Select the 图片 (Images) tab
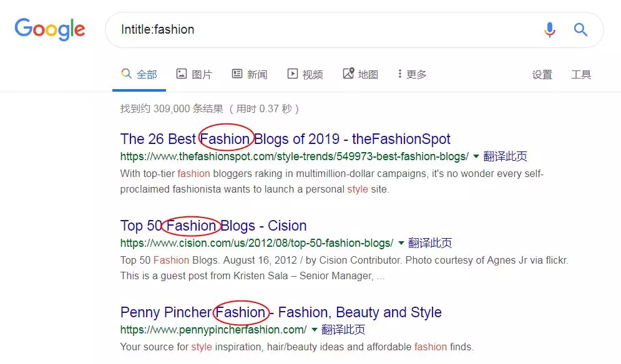Viewport: 621px width, 364px height. [194, 74]
